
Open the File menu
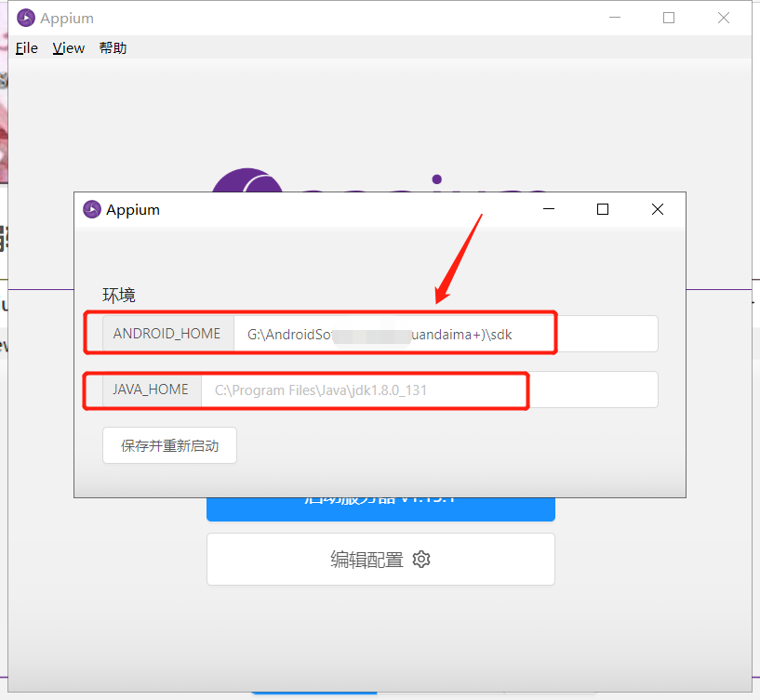(x=25, y=47)
